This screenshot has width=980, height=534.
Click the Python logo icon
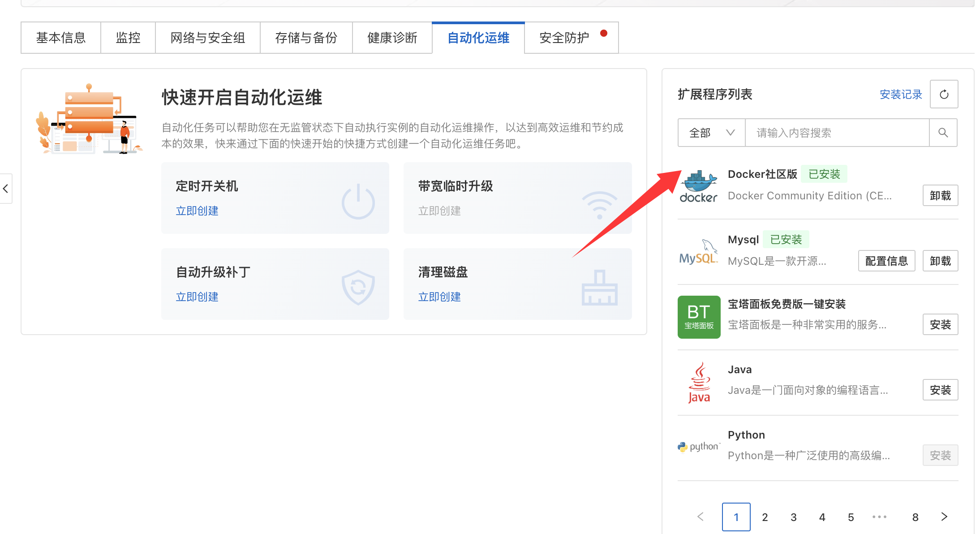point(698,446)
